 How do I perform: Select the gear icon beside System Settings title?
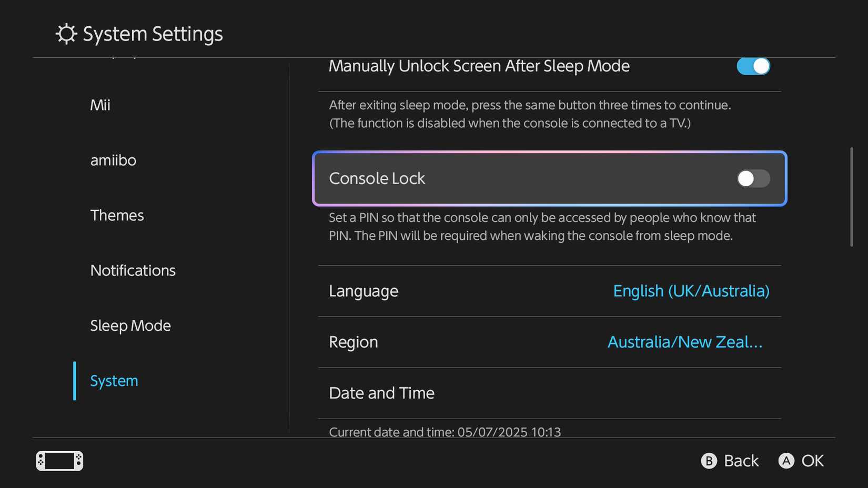(65, 33)
